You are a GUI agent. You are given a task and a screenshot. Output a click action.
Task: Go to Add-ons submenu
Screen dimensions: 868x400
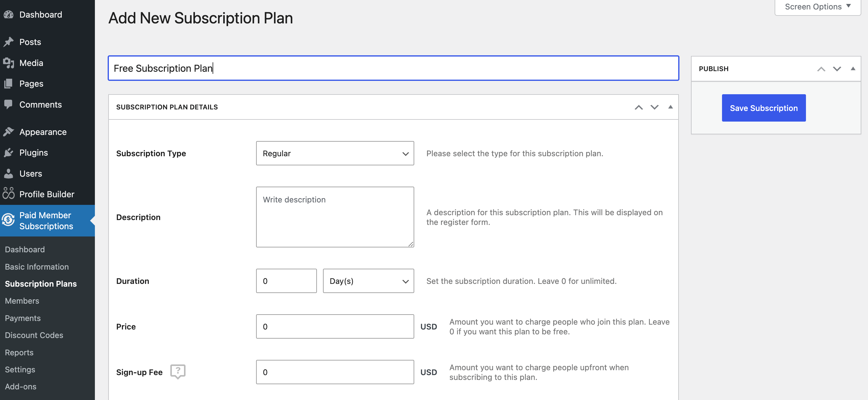click(21, 387)
